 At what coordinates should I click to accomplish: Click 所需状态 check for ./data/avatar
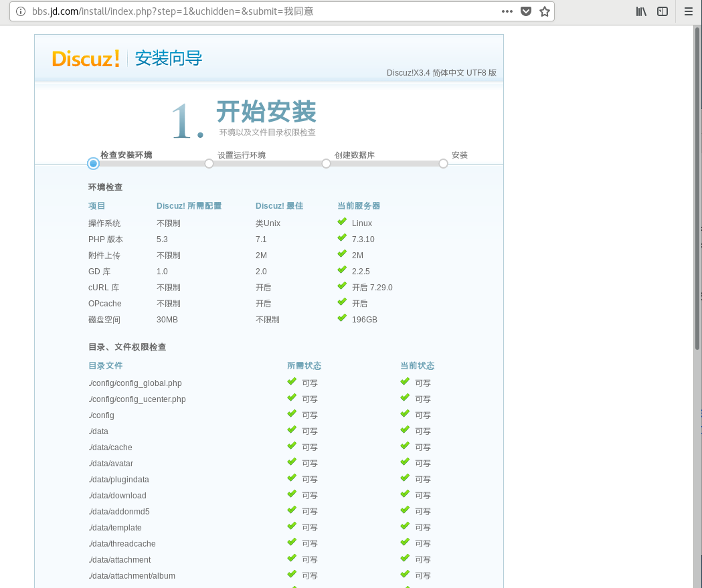coord(292,462)
